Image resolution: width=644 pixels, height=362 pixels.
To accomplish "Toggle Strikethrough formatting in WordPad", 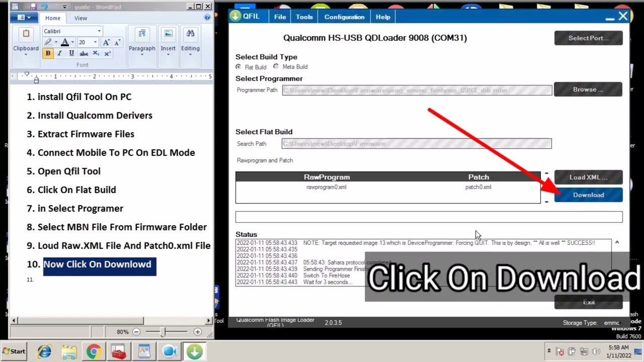I will click(x=84, y=53).
